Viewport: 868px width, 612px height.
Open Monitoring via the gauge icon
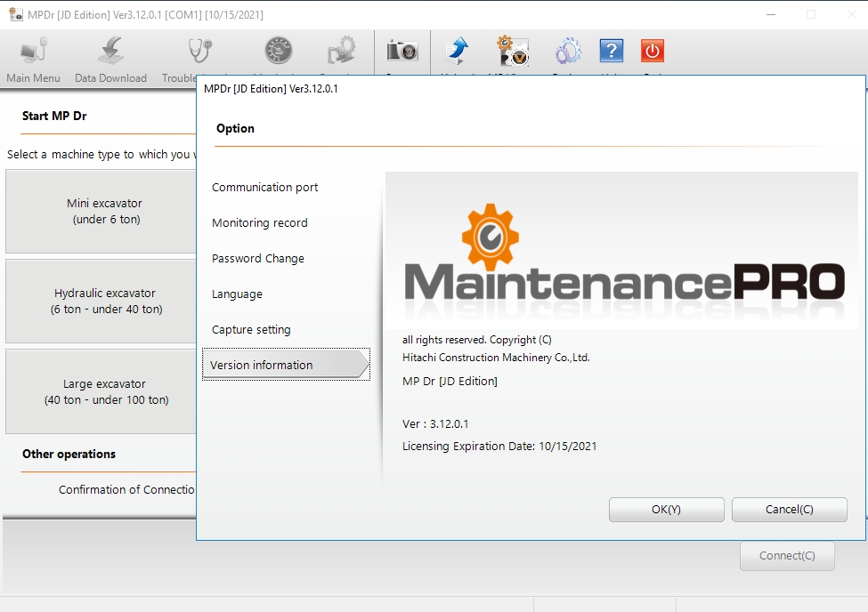coord(279,51)
